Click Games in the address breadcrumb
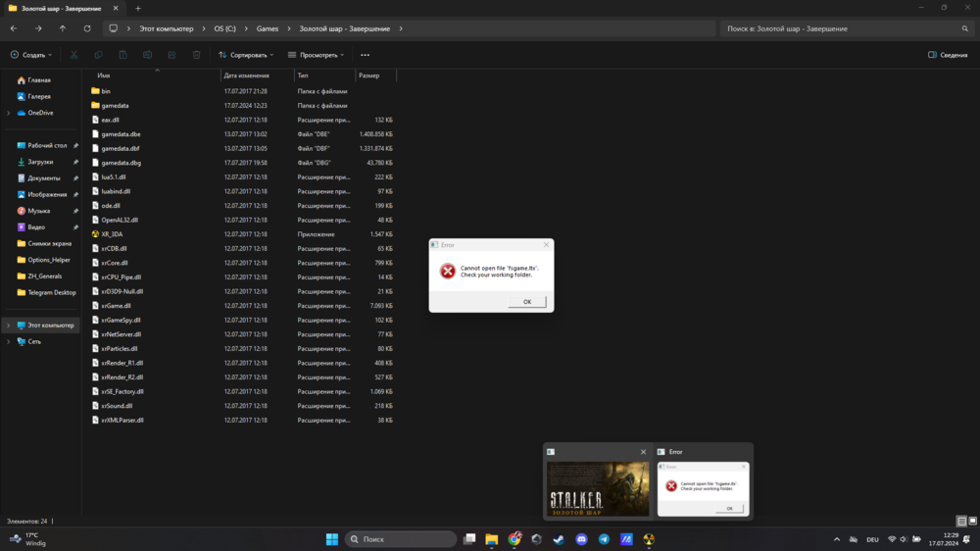The image size is (980, 551). click(268, 28)
